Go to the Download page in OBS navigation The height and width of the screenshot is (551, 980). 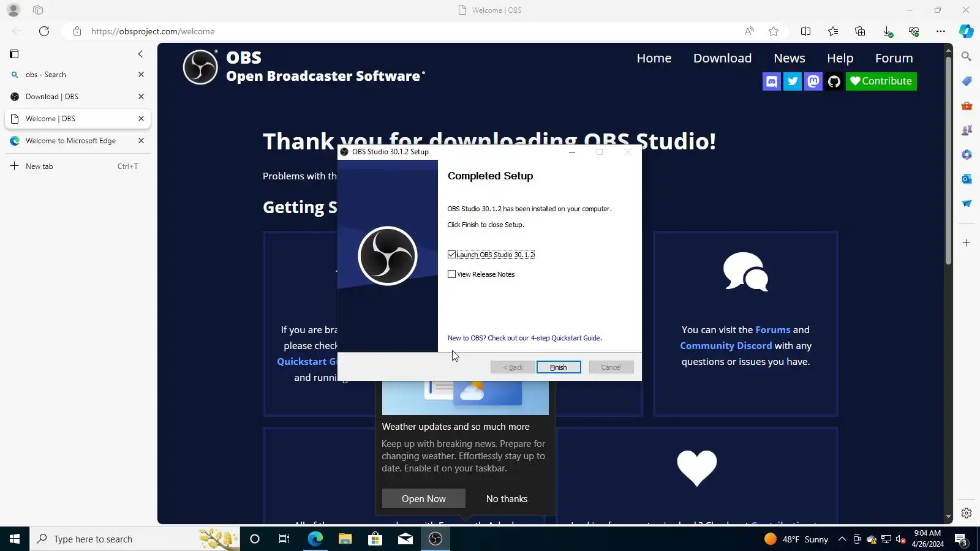pyautogui.click(x=722, y=58)
